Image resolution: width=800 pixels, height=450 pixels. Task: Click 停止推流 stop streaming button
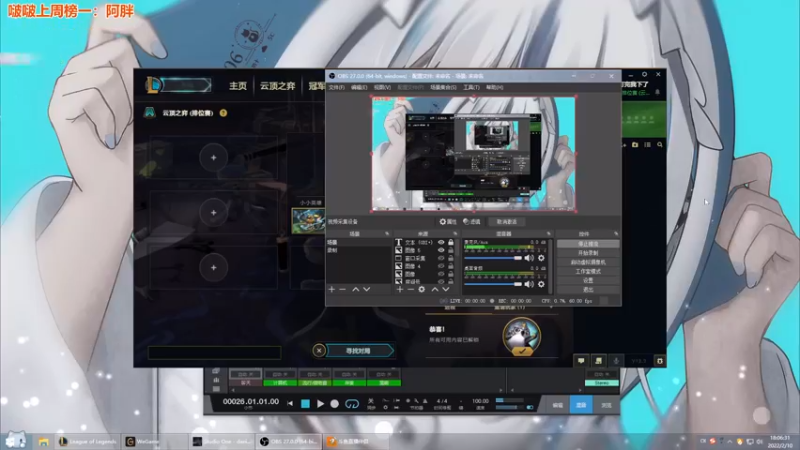pos(588,244)
